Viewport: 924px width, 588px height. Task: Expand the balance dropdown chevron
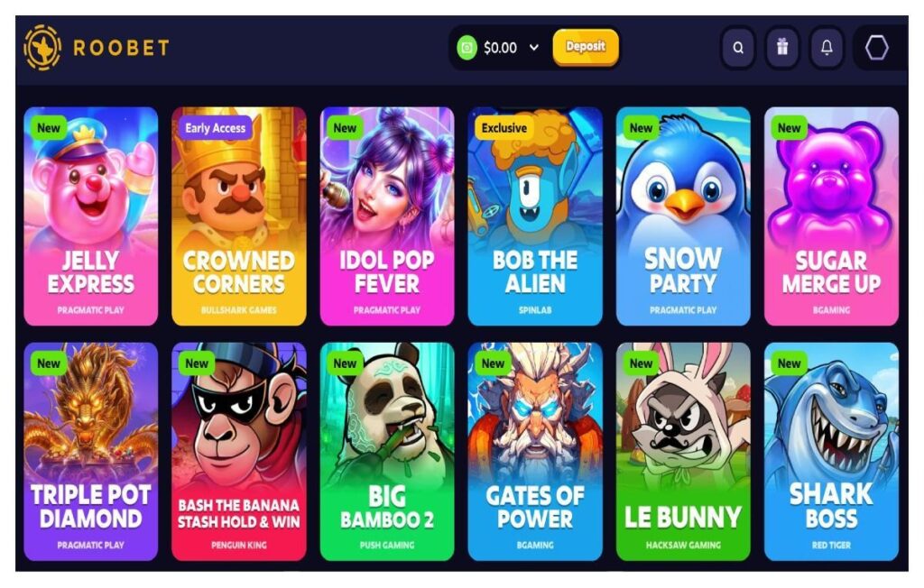coord(534,48)
